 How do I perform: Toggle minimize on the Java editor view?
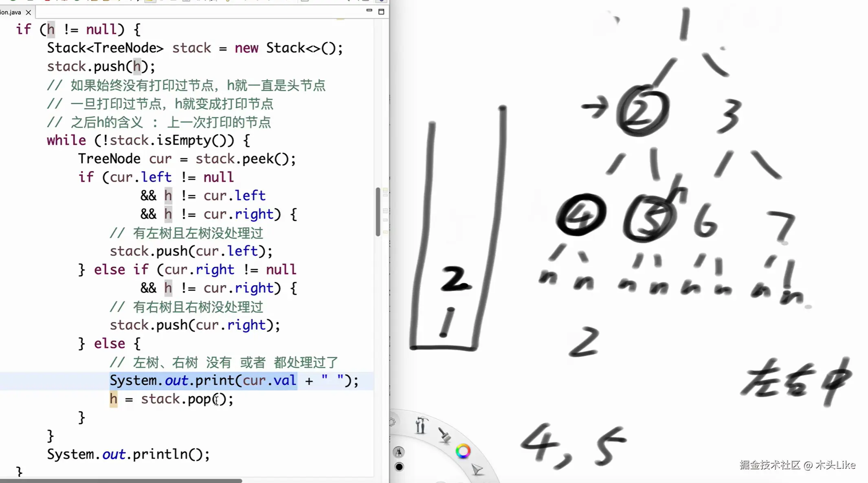point(369,11)
